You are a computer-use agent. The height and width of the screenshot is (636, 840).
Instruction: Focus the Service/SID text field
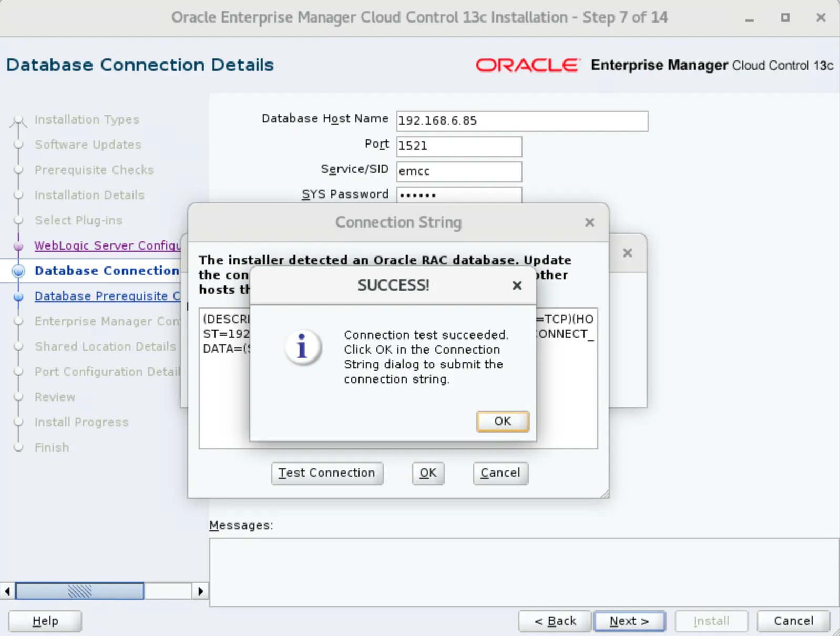[x=458, y=171]
